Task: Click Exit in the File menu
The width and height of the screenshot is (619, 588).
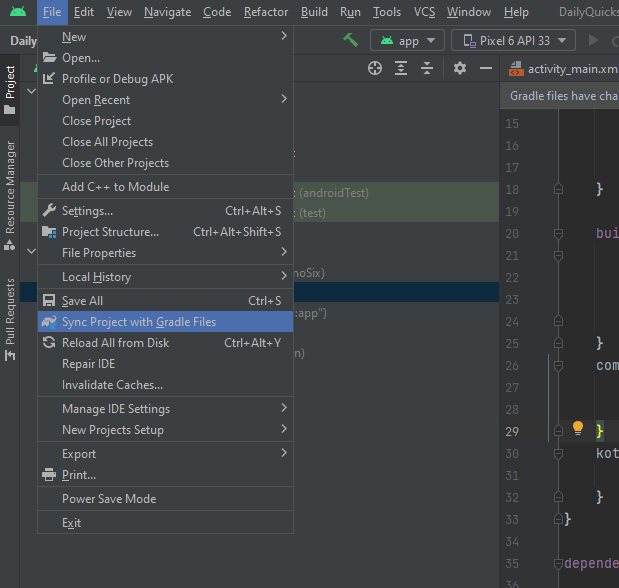Action: click(x=165, y=523)
